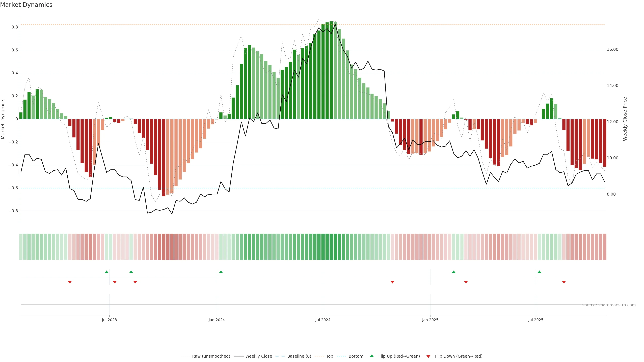This screenshot has height=362, width=644.
Task: Click the Market Dynamics chart title
Action: tap(26, 5)
